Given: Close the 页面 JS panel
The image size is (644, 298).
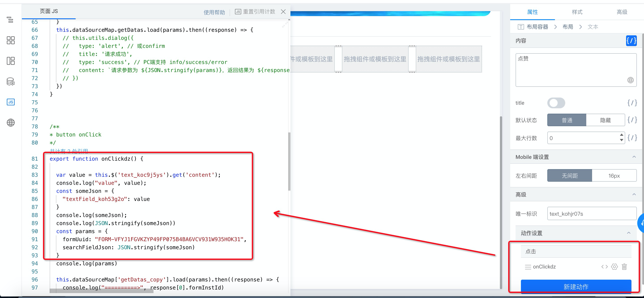Looking at the screenshot, I should (283, 12).
